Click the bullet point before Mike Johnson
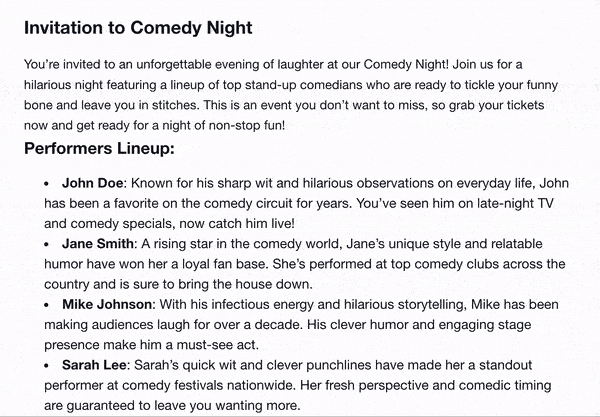This screenshot has height=417, width=600. pos(47,305)
